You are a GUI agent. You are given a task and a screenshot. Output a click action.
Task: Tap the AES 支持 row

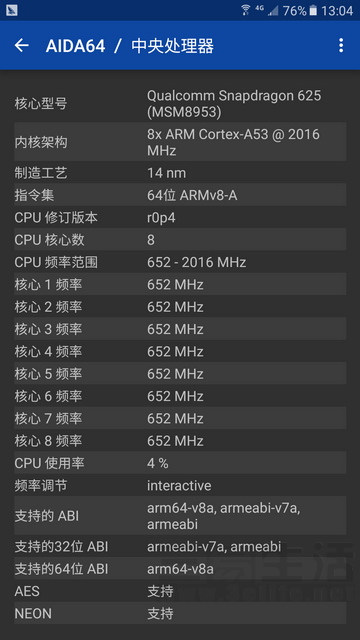pos(180,591)
